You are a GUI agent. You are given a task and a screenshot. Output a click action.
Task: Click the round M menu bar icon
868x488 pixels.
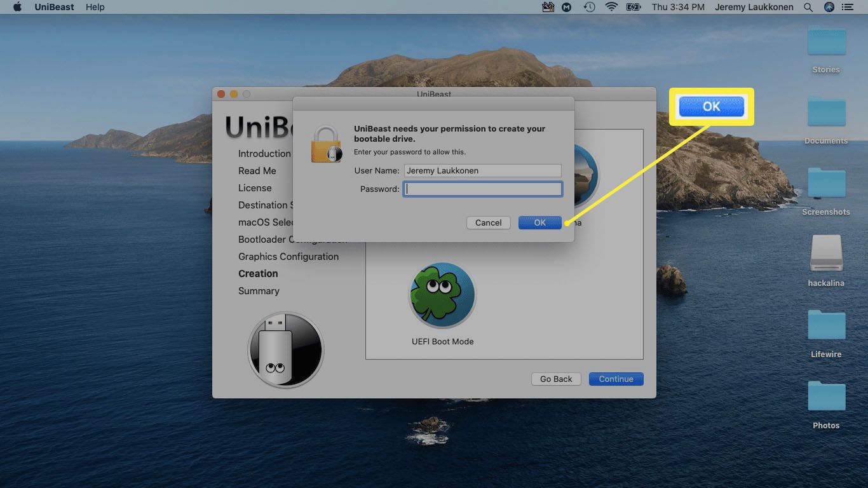click(567, 7)
